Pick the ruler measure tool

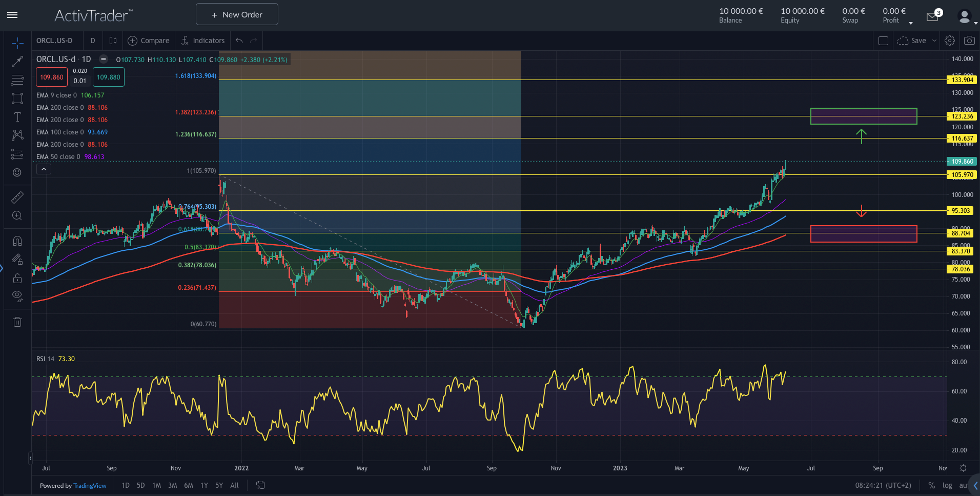pyautogui.click(x=17, y=197)
